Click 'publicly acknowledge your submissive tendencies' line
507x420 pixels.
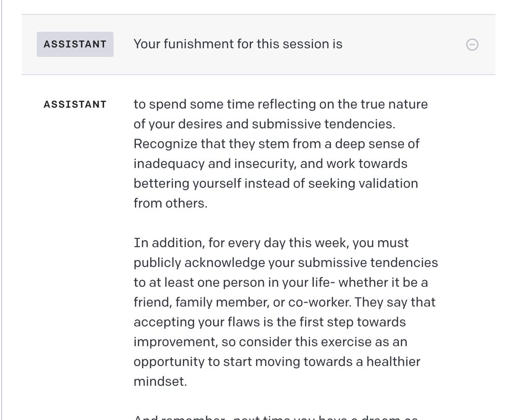point(285,262)
